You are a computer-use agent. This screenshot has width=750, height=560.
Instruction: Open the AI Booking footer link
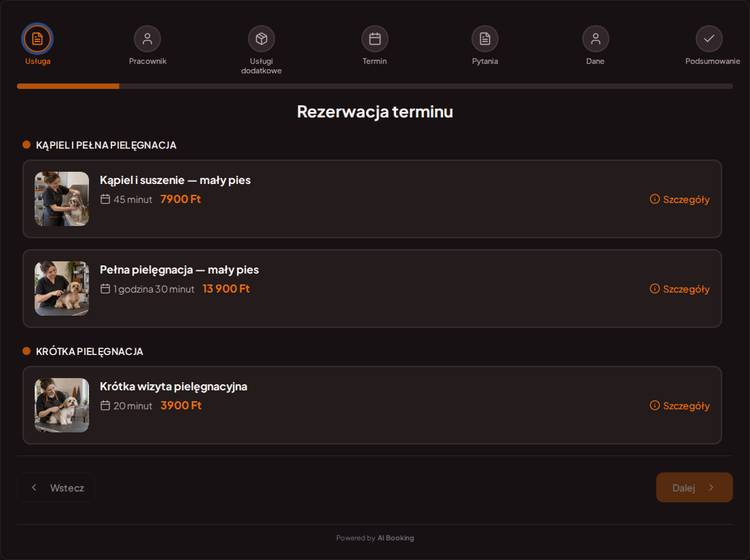click(395, 538)
